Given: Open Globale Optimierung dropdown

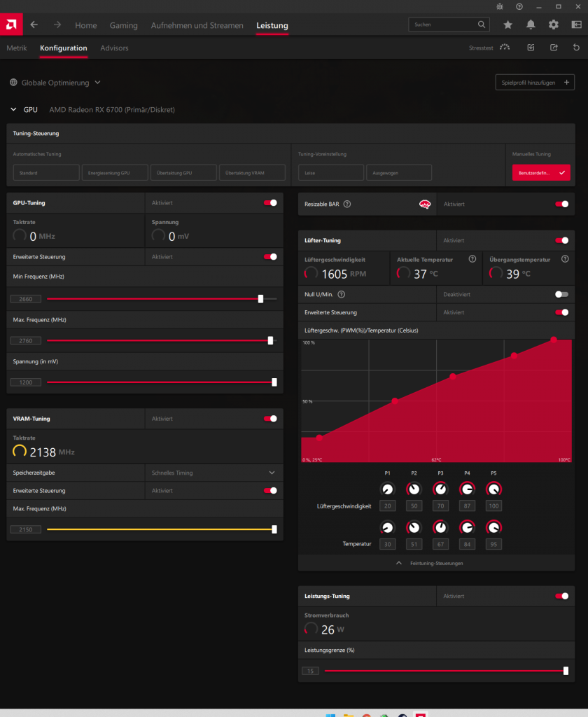Looking at the screenshot, I should (x=55, y=83).
